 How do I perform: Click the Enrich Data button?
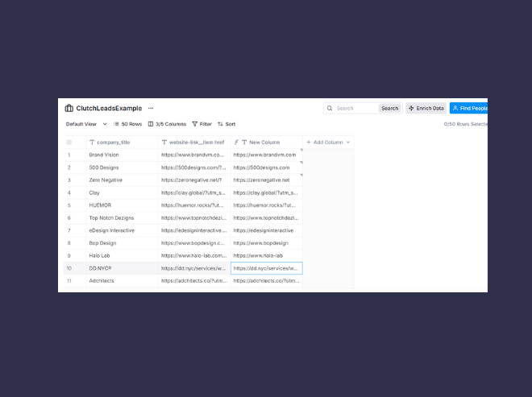[x=426, y=108]
